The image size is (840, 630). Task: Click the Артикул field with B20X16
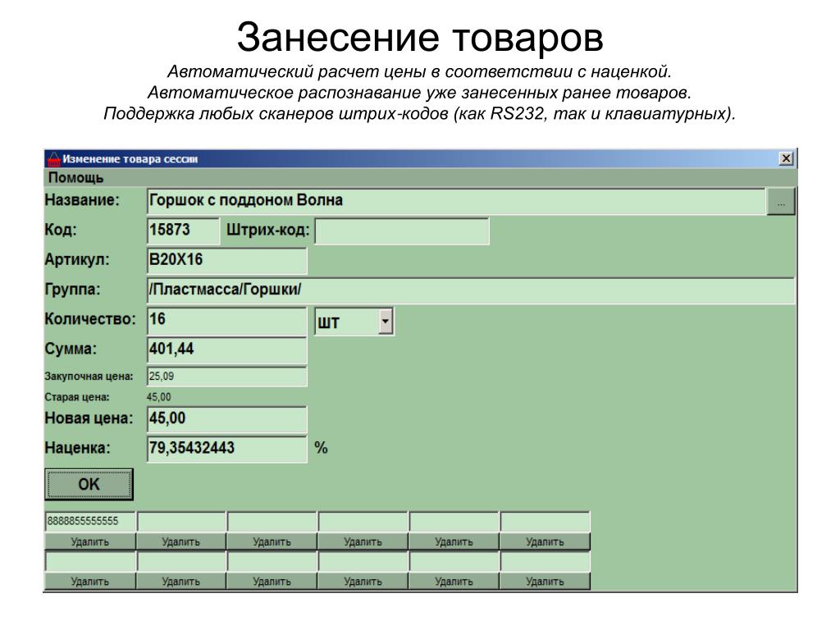pos(226,260)
